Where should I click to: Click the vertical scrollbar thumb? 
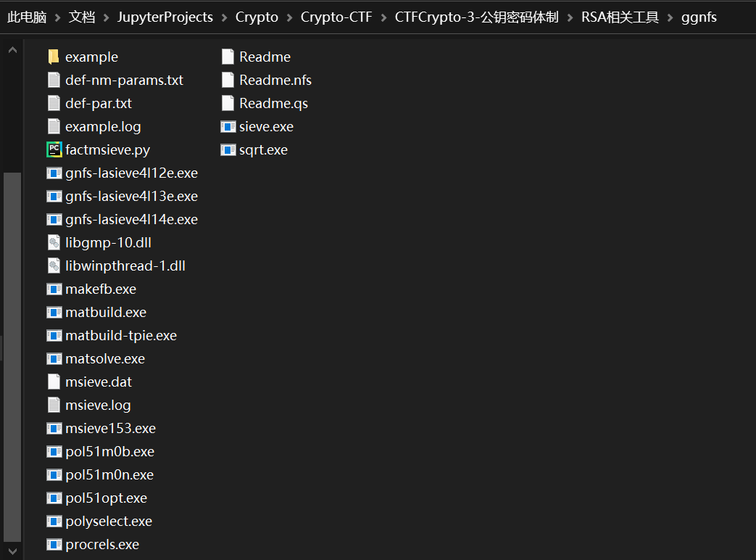click(12, 358)
